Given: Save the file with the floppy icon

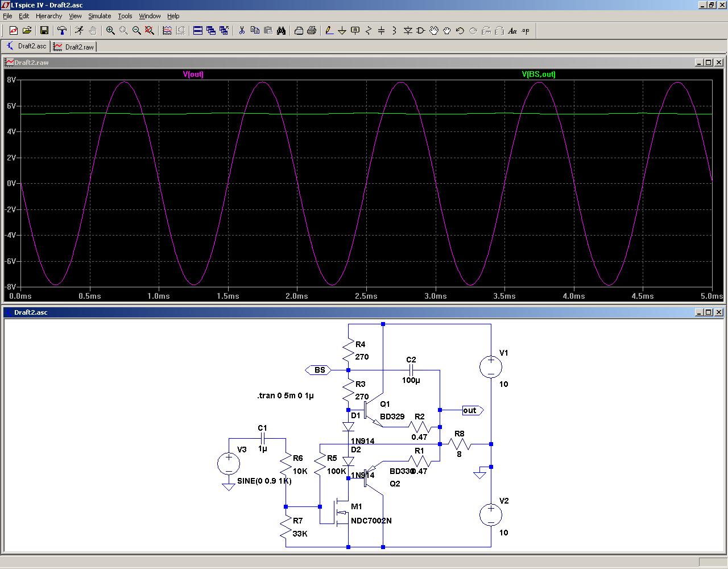Looking at the screenshot, I should pyautogui.click(x=44, y=31).
